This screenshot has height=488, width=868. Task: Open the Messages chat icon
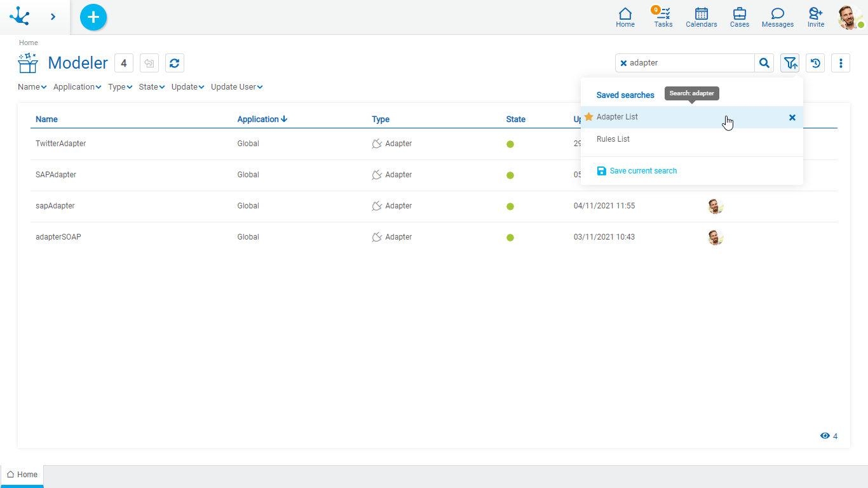(778, 17)
